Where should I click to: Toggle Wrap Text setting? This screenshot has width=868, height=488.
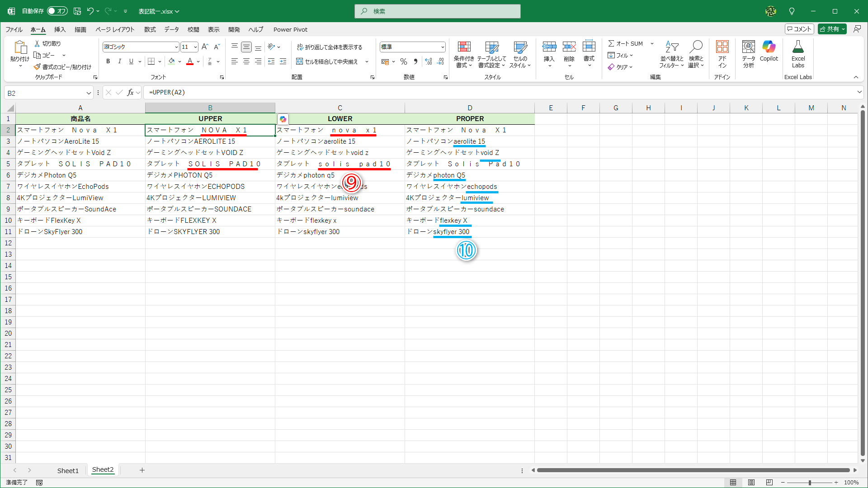point(330,47)
